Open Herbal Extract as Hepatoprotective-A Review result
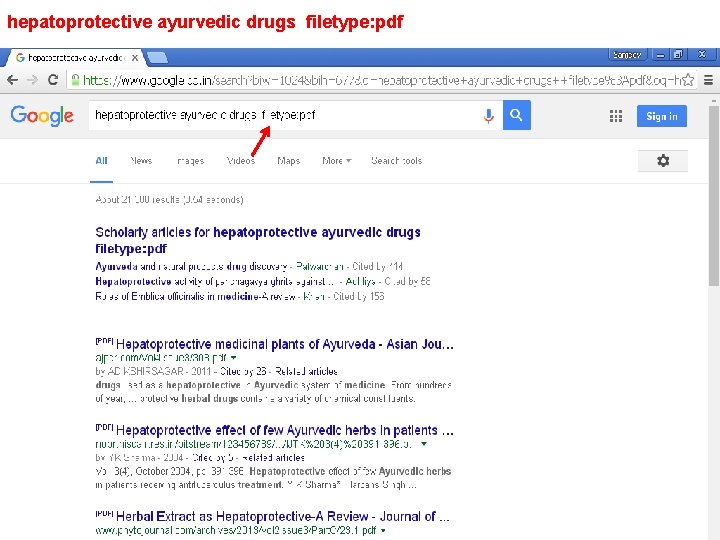The image size is (720, 540). (x=282, y=517)
